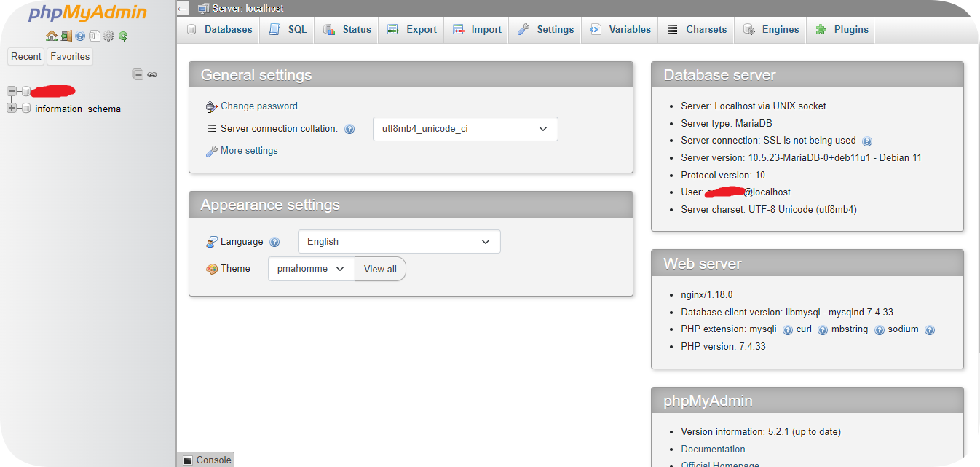
Task: Open the Plugins tab
Action: click(x=842, y=30)
